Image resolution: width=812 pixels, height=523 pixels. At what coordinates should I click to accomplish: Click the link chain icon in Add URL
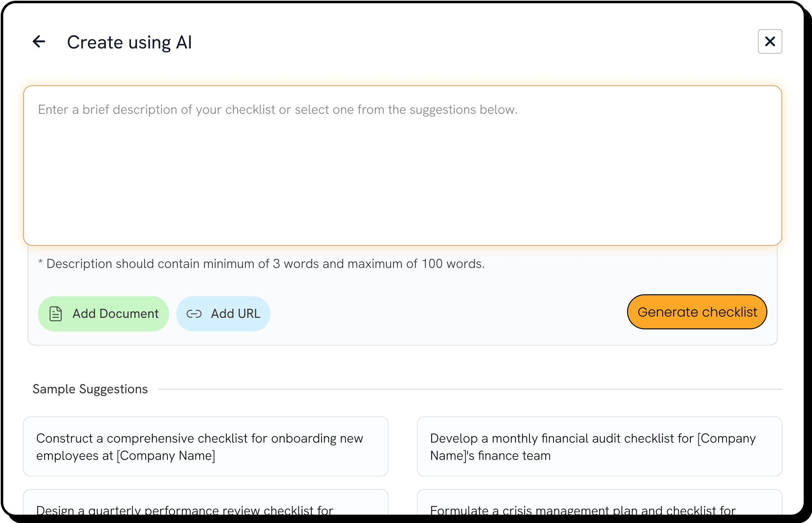[x=194, y=314]
